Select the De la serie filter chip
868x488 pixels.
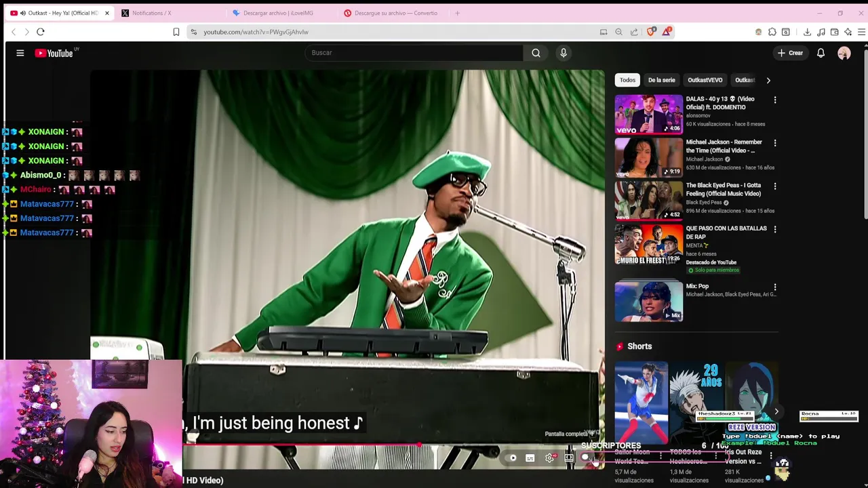click(x=661, y=80)
